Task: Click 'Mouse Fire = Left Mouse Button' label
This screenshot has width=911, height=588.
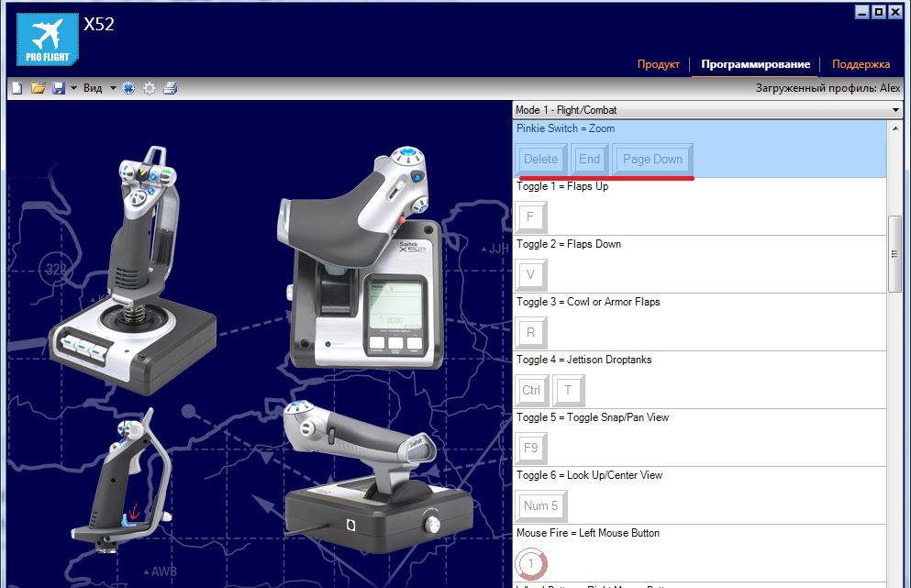Action: pos(588,533)
